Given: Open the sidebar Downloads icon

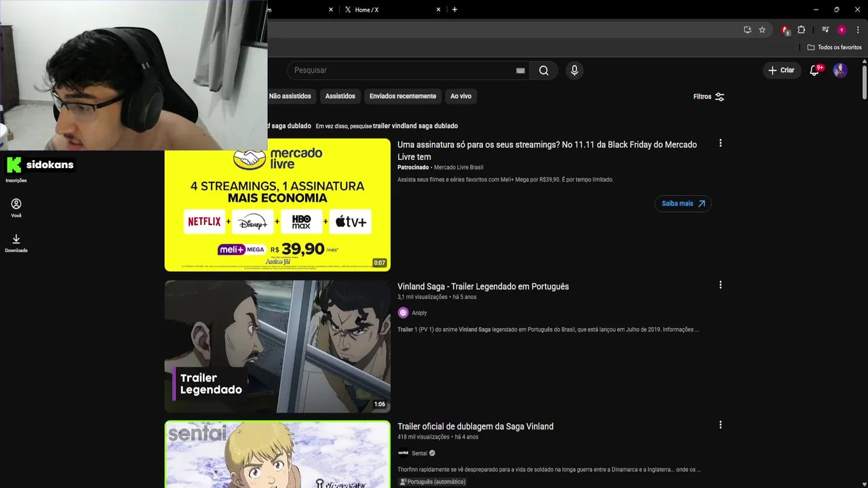Looking at the screenshot, I should [16, 243].
